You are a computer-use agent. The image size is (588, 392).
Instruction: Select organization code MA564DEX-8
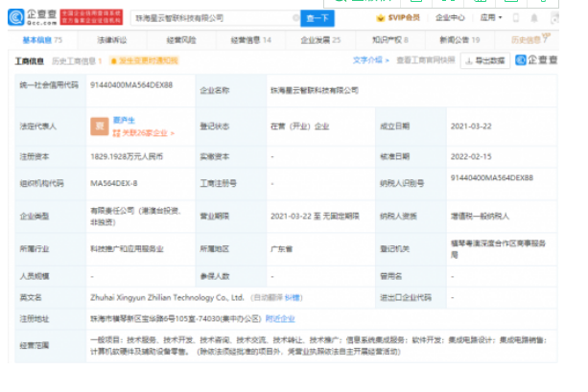pos(114,183)
